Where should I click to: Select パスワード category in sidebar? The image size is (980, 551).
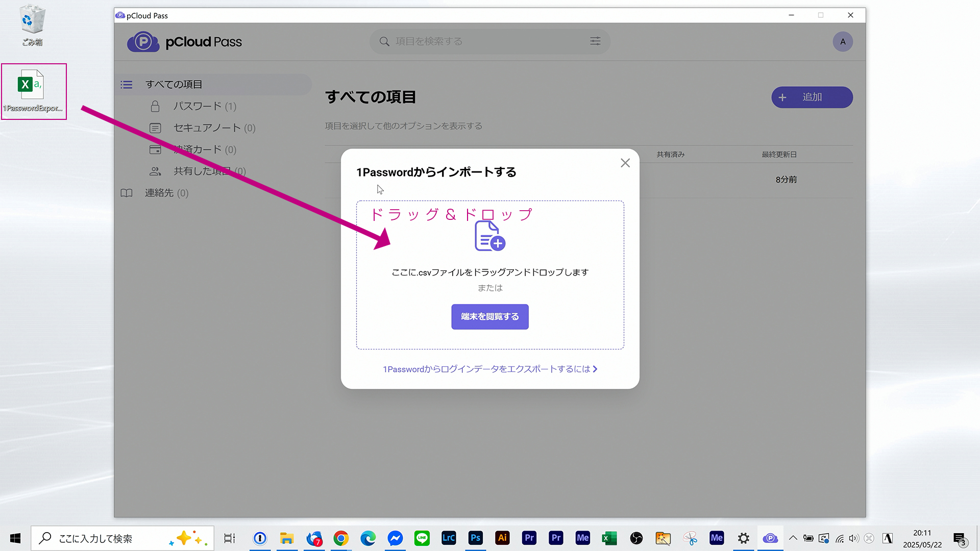197,106
